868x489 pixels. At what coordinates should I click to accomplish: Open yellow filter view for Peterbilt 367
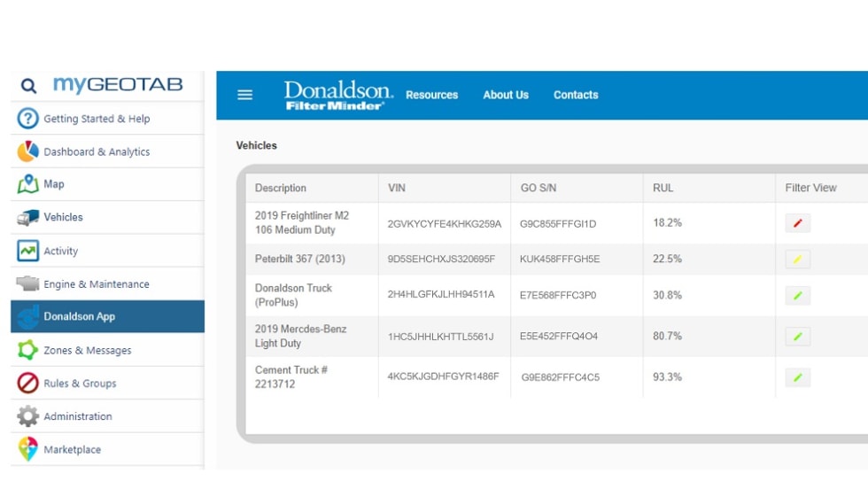[797, 260]
